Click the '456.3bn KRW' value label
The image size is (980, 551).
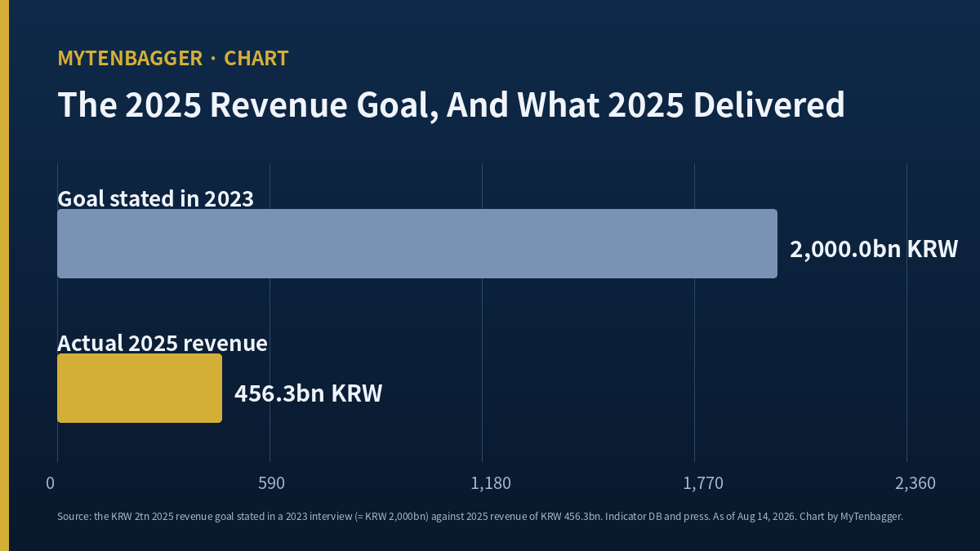(309, 393)
